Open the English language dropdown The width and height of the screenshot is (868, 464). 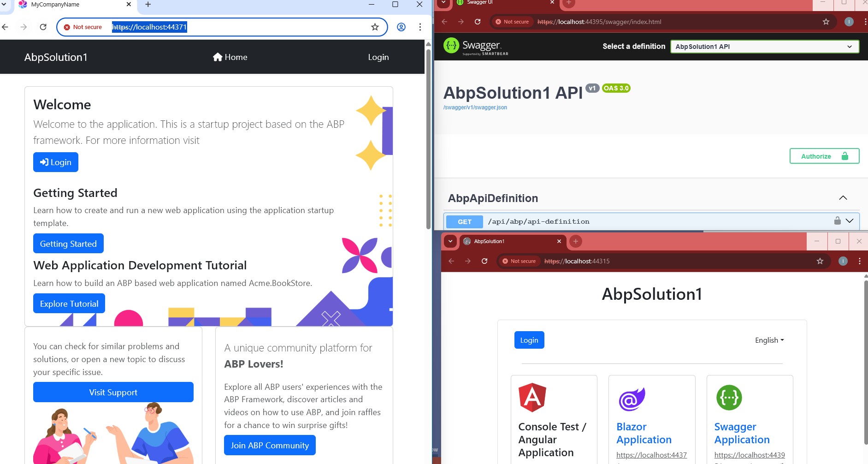(769, 340)
